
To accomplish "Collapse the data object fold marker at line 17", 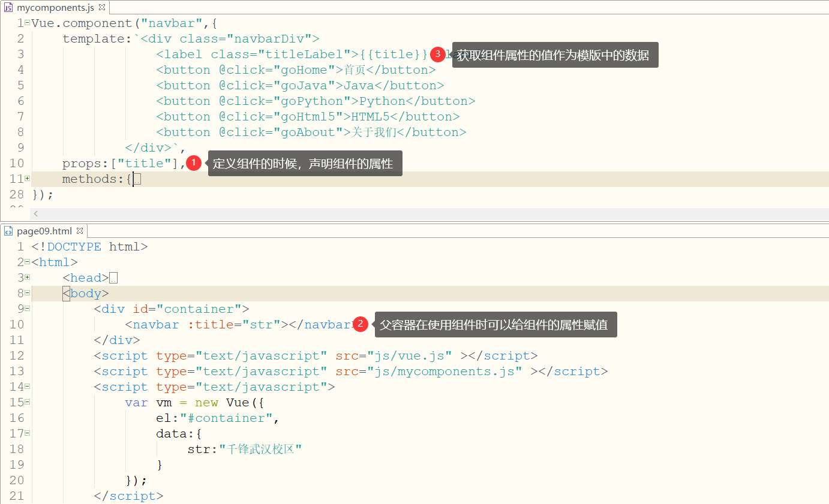I will pos(28,433).
